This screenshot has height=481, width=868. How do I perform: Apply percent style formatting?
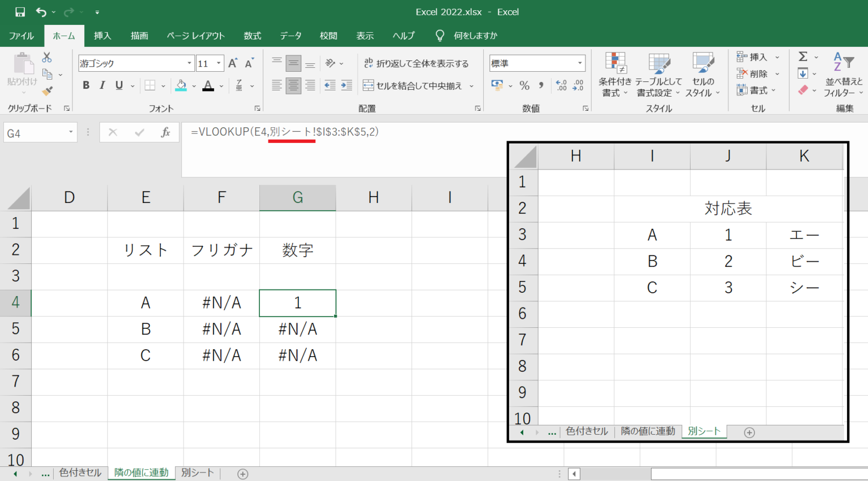[524, 85]
